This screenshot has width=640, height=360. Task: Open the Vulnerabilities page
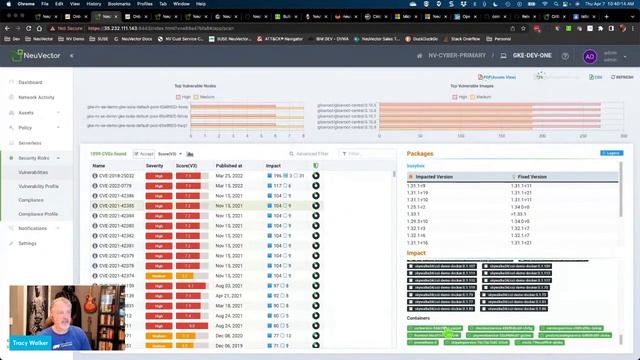pyautogui.click(x=33, y=172)
